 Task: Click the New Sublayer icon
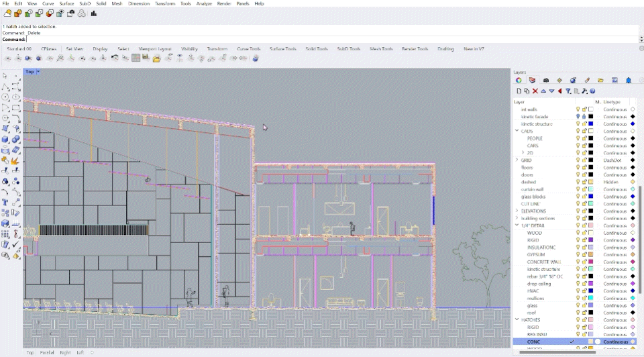[x=527, y=91]
